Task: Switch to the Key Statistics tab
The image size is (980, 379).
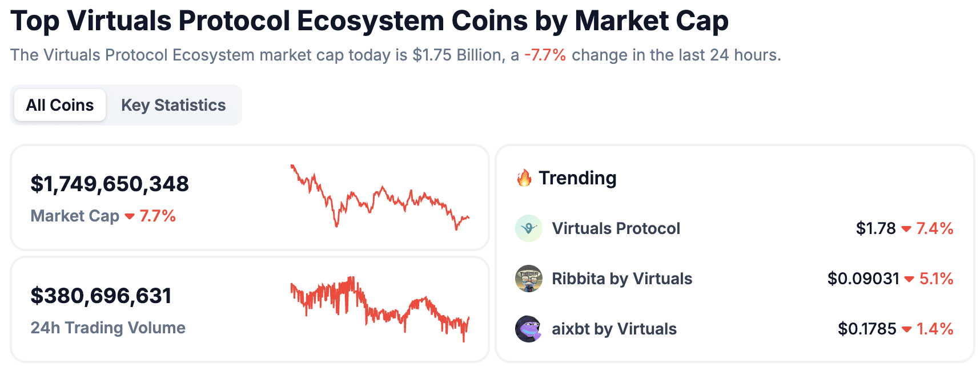Action: [x=173, y=105]
